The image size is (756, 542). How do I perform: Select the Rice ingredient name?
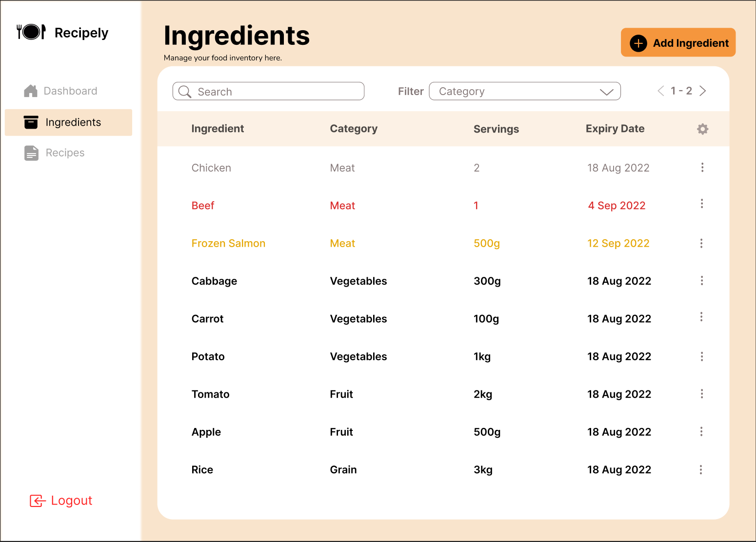click(x=202, y=470)
